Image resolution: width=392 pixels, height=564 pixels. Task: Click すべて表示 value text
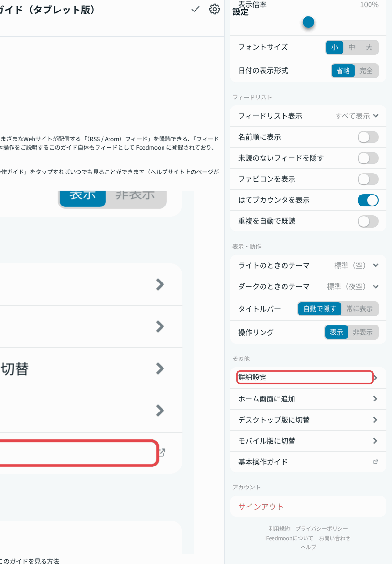point(352,116)
